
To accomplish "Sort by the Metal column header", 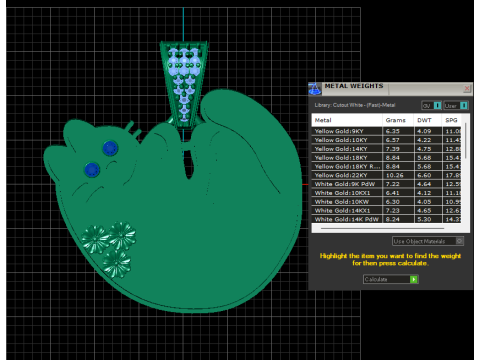I will tap(347, 120).
